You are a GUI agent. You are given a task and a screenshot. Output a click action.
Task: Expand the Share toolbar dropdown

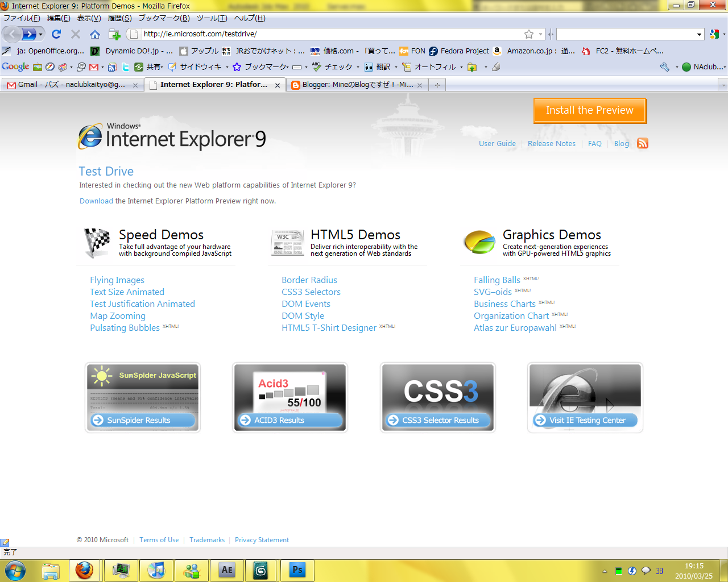[x=162, y=67]
